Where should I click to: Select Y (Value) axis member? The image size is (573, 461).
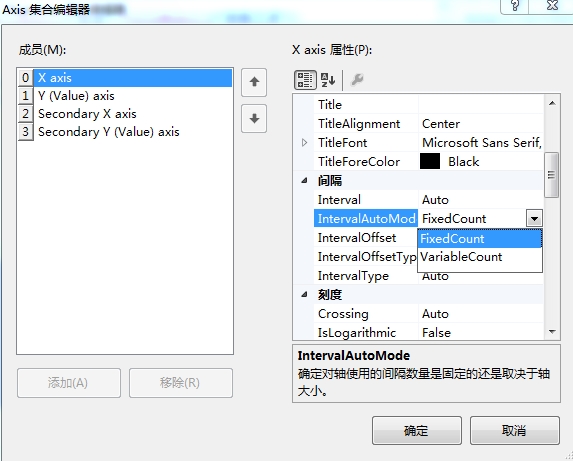[x=125, y=96]
